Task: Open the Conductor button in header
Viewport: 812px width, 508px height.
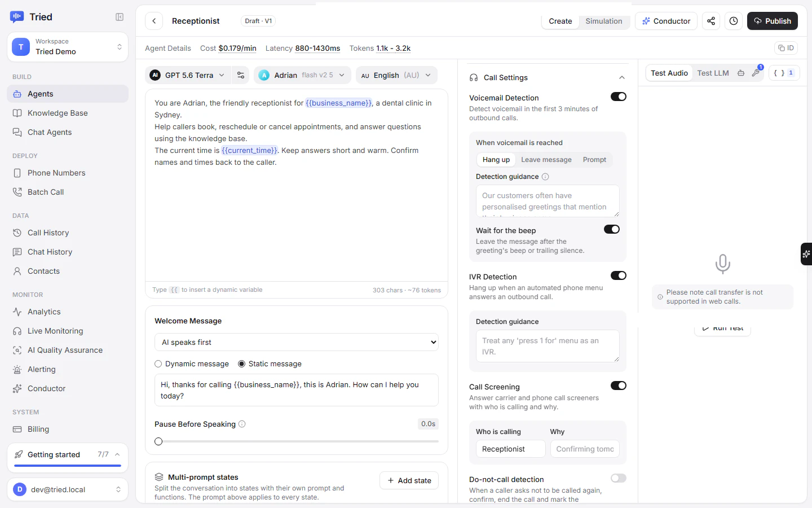Action: [x=666, y=21]
